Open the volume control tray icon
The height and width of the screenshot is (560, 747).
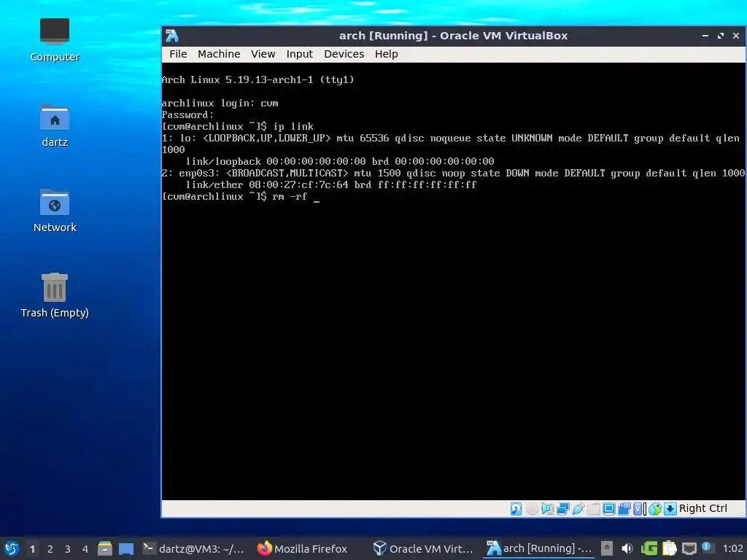point(627,548)
